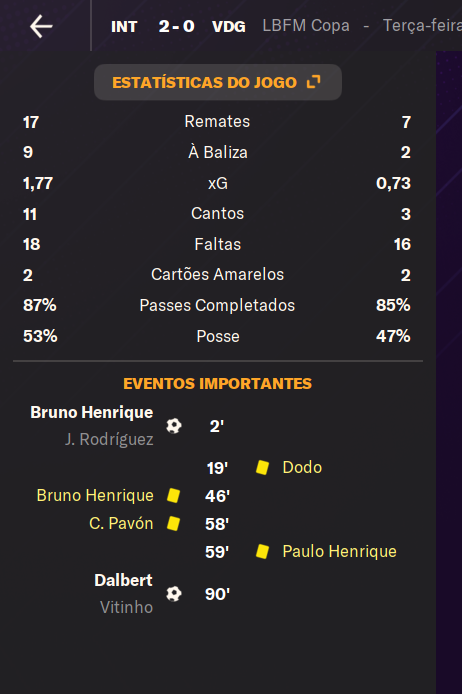Select goalscorer Dalbert

pos(123,580)
